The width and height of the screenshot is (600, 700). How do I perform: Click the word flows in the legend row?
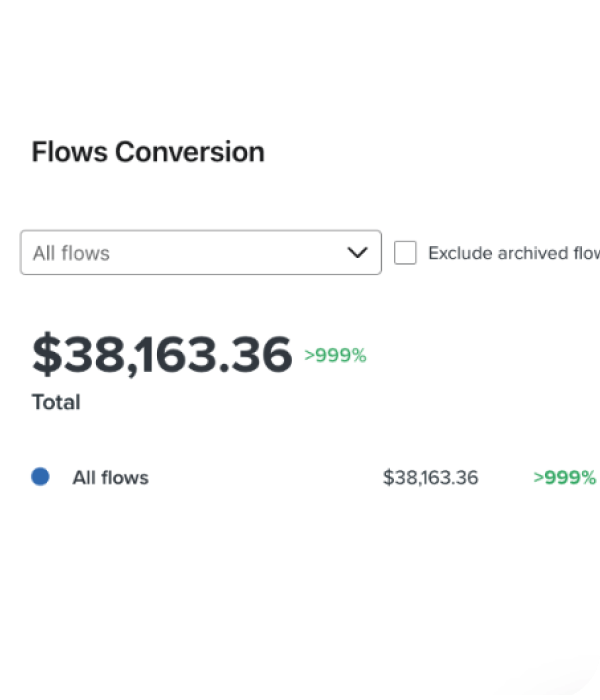tap(124, 478)
